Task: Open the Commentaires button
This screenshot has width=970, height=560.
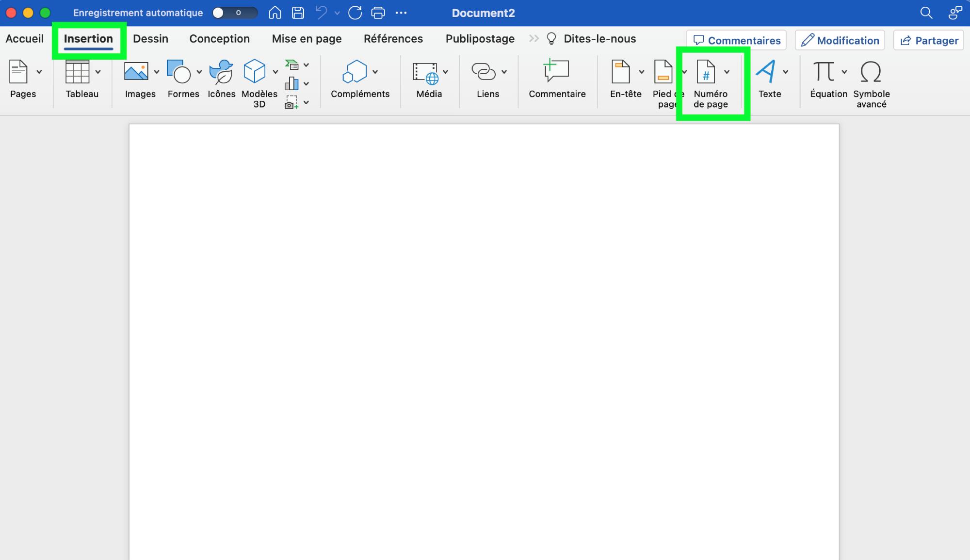Action: 736,40
